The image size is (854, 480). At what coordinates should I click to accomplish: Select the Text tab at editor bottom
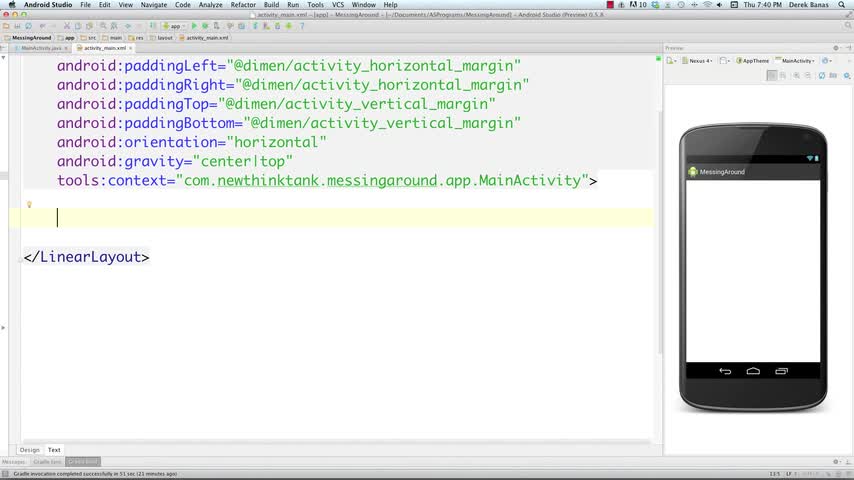pos(54,450)
